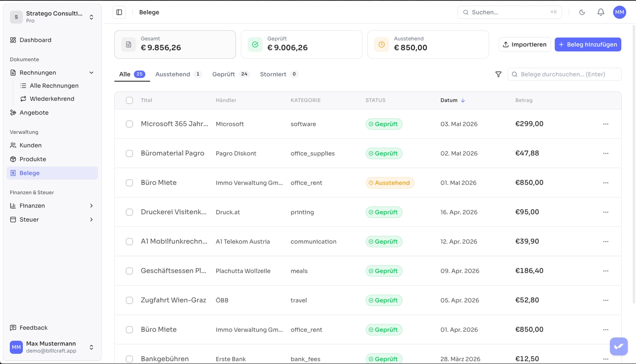636x364 pixels.
Task: Click the Beleg hinzufügen button
Action: tap(588, 44)
